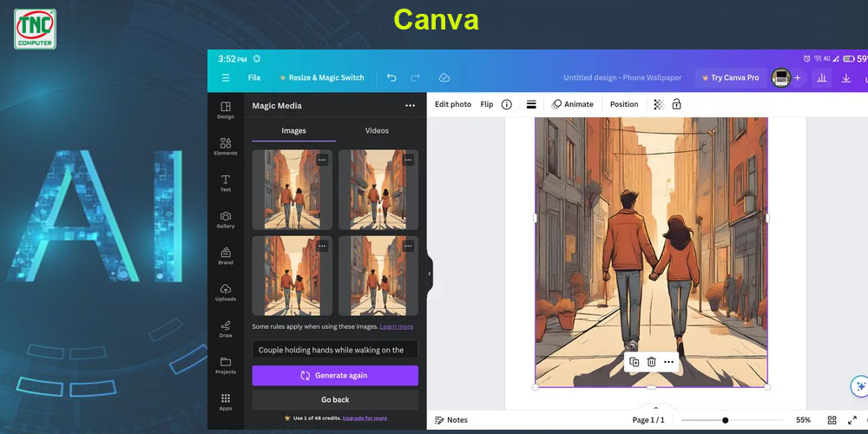The width and height of the screenshot is (868, 434).
Task: Select the Text tool in sidebar
Action: (x=226, y=183)
